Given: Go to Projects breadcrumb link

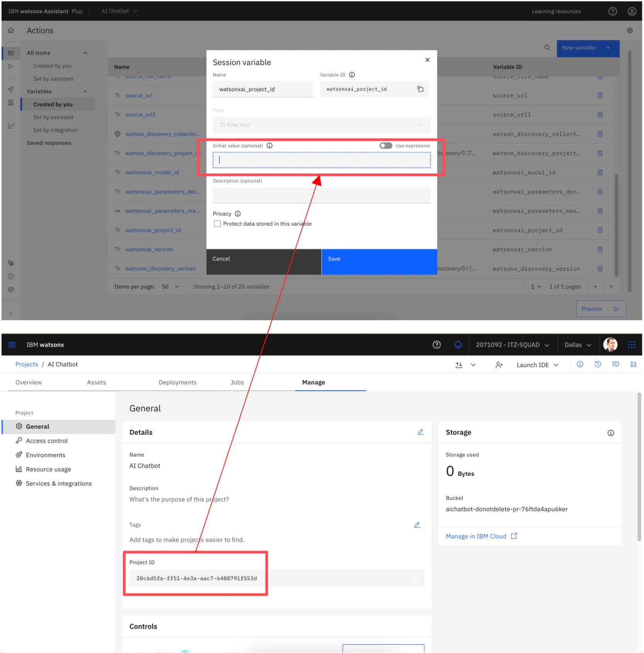Looking at the screenshot, I should pyautogui.click(x=27, y=365).
